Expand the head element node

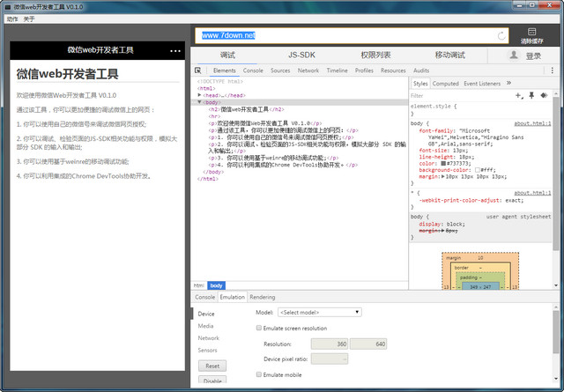(x=200, y=95)
